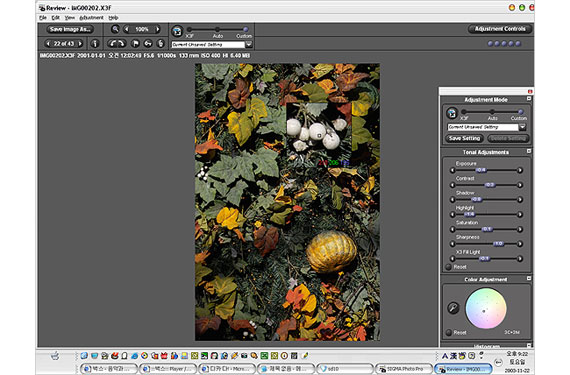Click the zoom-out arrow left of 100%
The width and height of the screenshot is (570, 375).
[127, 29]
